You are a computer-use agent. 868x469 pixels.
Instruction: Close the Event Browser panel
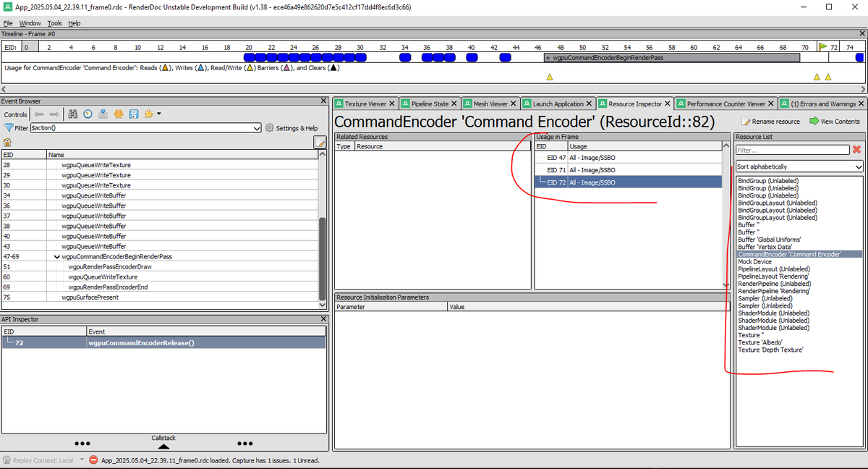(x=323, y=101)
